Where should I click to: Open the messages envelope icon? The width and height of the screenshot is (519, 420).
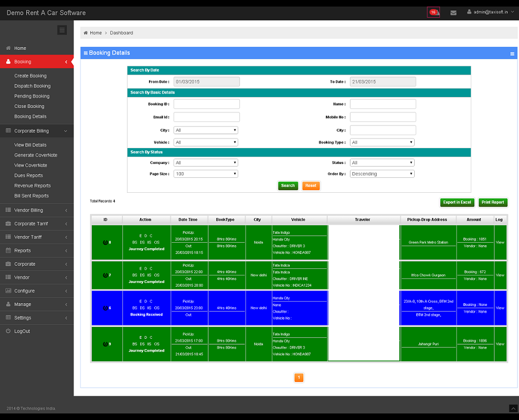pos(453,13)
